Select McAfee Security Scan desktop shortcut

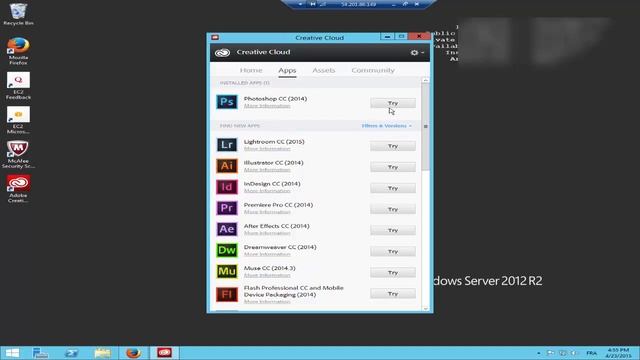tap(18, 155)
